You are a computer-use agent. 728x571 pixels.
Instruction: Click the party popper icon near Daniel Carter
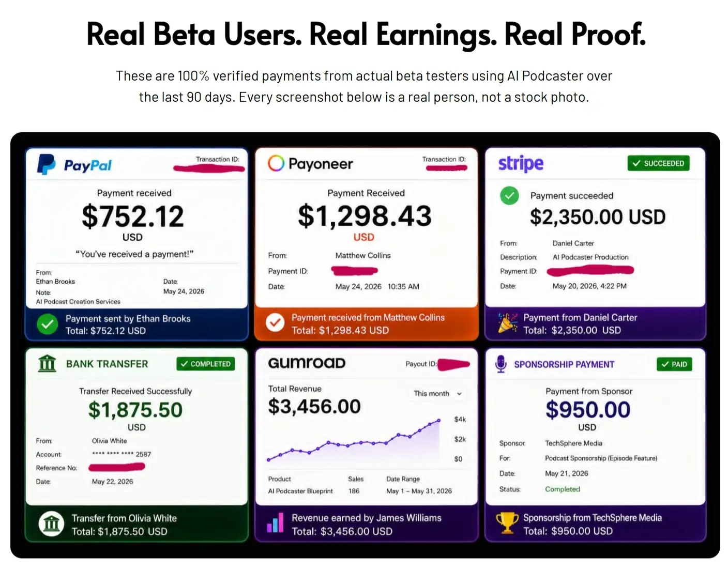pyautogui.click(x=507, y=323)
